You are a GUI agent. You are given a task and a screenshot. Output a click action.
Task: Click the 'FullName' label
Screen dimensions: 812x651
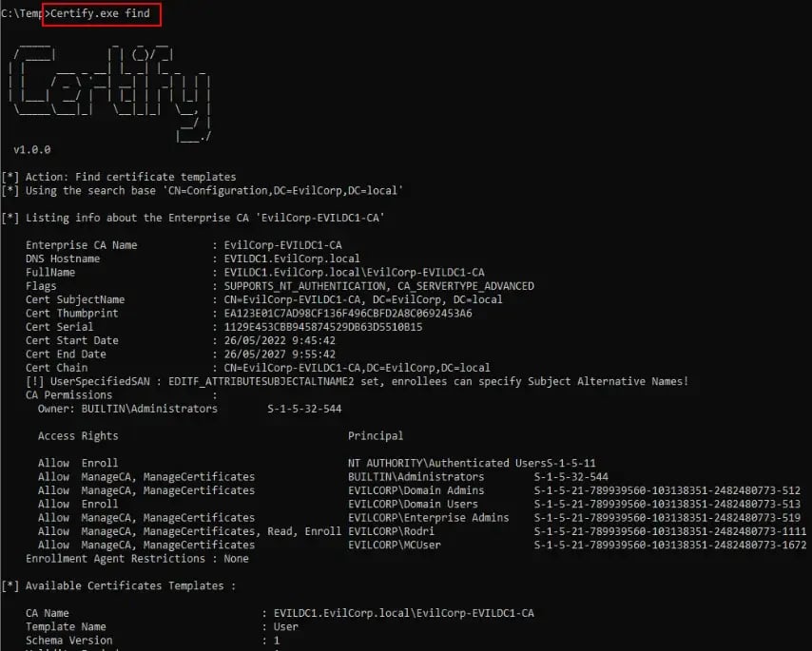click(x=50, y=273)
